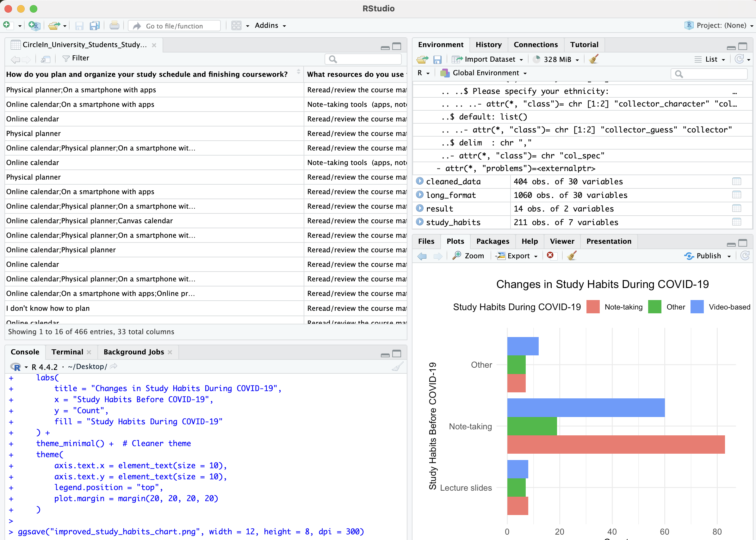Switch to the Background Jobs tab

pyautogui.click(x=134, y=352)
